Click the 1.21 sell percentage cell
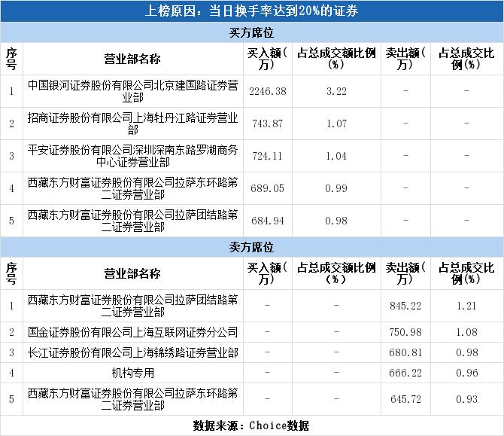This screenshot has width=504, height=436. coord(466,306)
